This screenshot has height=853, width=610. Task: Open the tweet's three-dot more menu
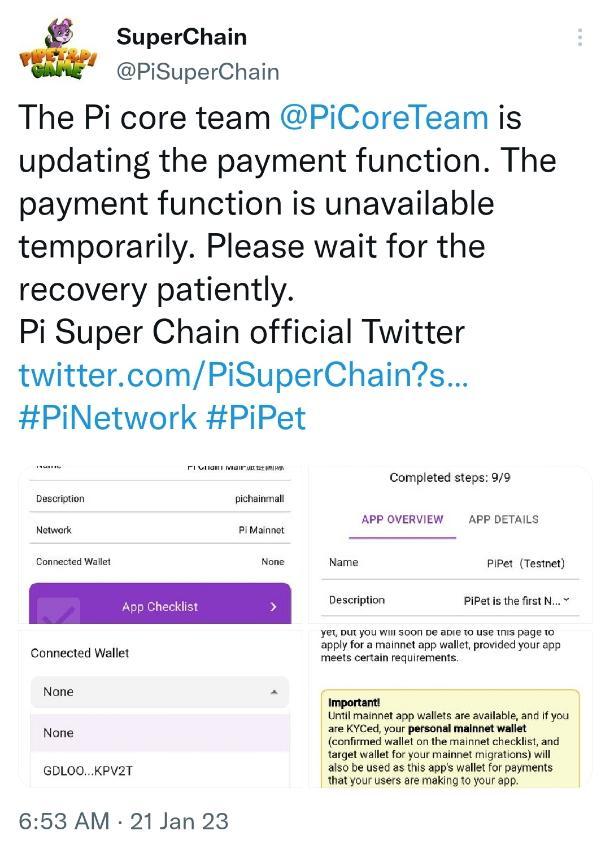580,38
